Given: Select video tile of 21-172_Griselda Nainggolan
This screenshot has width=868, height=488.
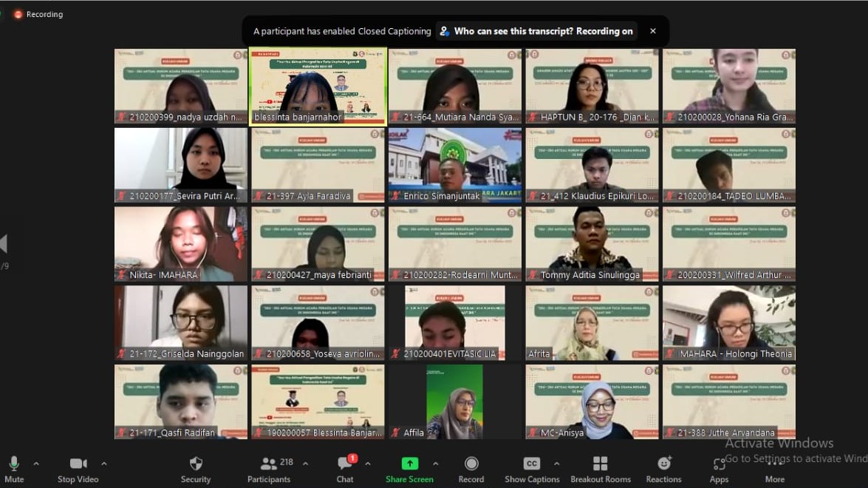Looking at the screenshot, I should (181, 323).
